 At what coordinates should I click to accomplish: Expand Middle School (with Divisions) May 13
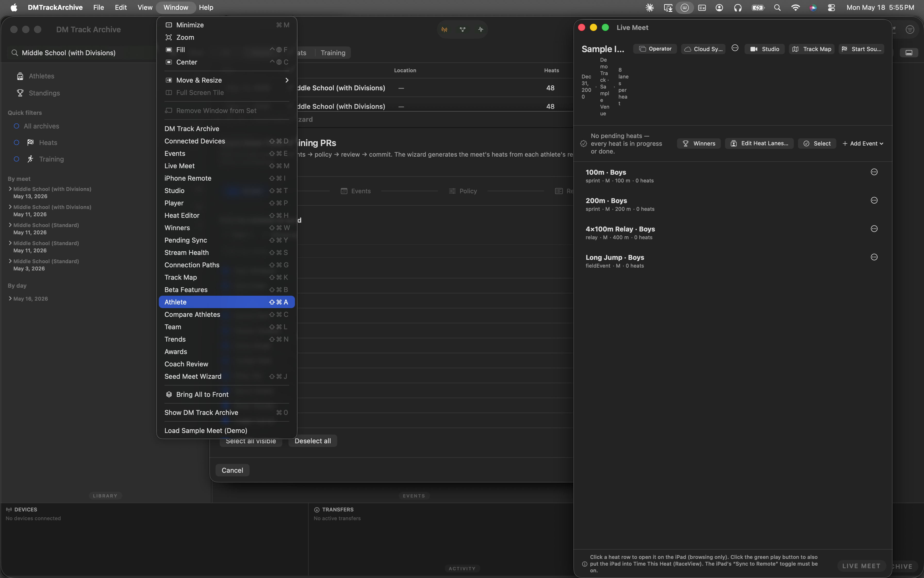pyautogui.click(x=10, y=189)
